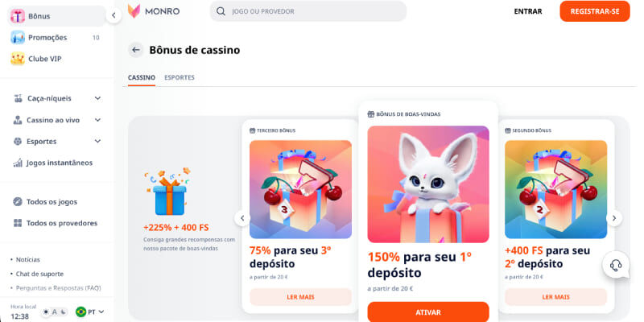Switch to the ESPORTES tab

point(180,77)
